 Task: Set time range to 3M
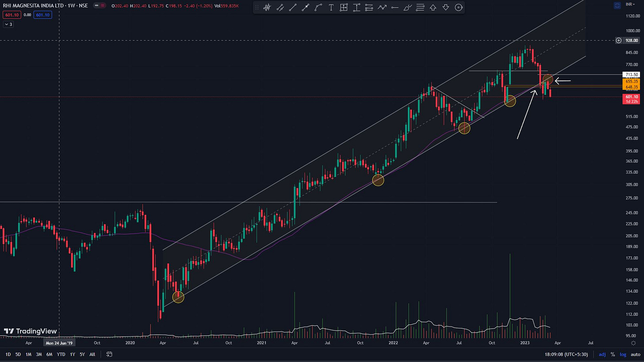39,354
